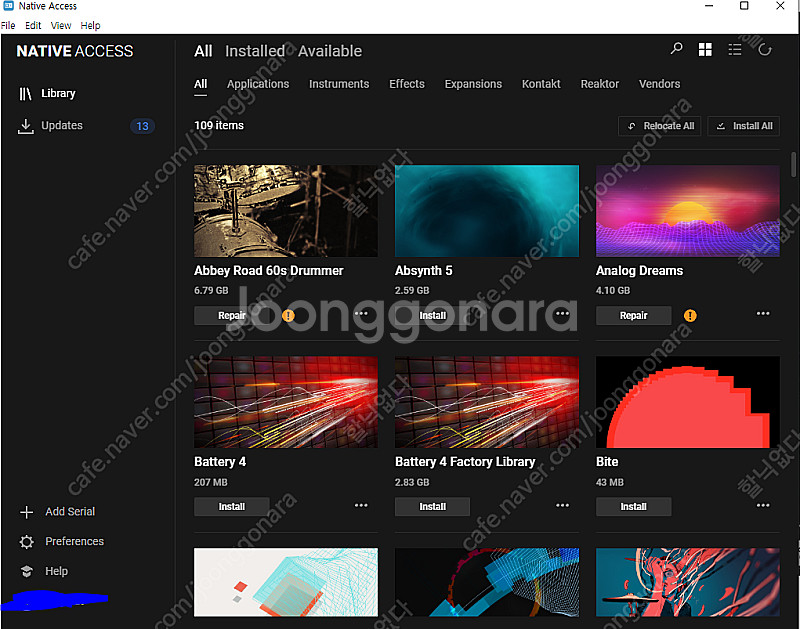Click Add Serial in sidebar
Viewport: 800px width, 629px height.
pos(70,512)
